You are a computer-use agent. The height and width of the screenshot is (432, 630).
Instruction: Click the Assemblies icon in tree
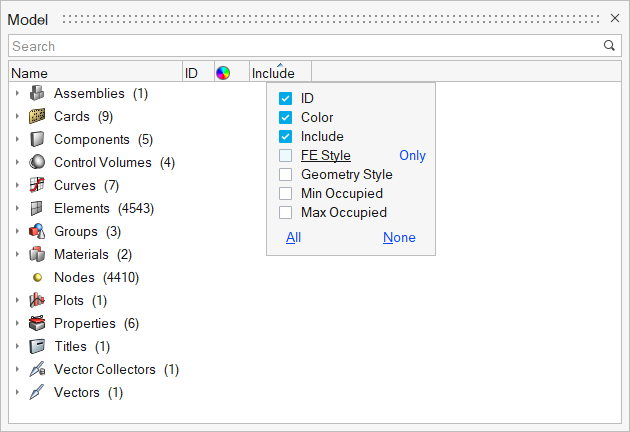[37, 93]
